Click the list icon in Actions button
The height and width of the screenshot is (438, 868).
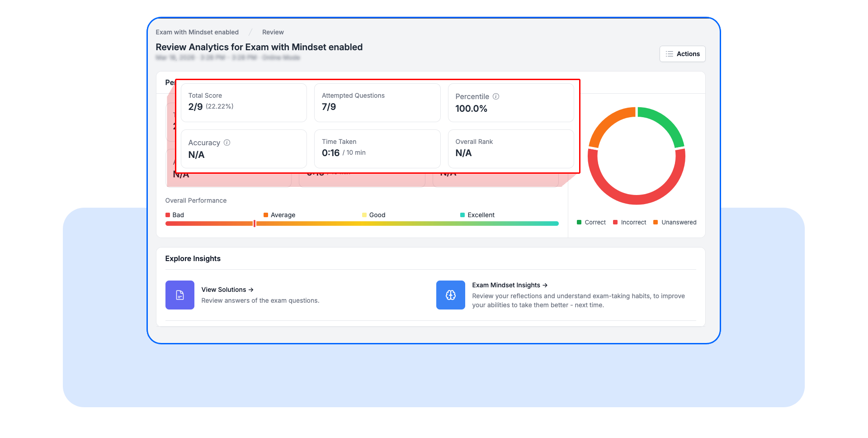click(669, 54)
